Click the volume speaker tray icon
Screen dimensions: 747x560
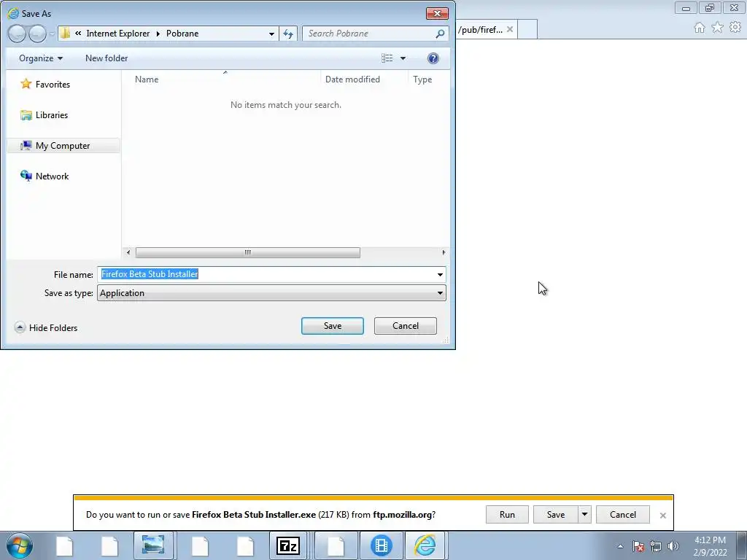pyautogui.click(x=673, y=546)
